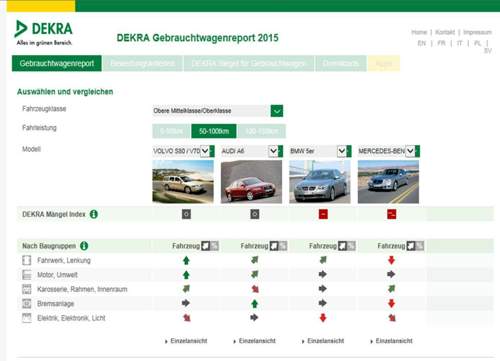Switch language to PL
Screen dimensions: 500x361
coord(477,43)
